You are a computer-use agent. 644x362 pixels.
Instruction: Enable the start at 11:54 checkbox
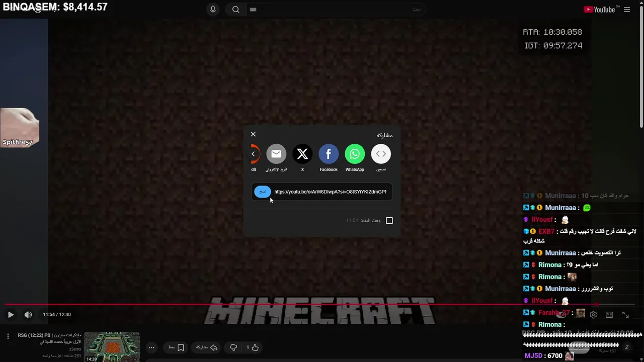(389, 220)
